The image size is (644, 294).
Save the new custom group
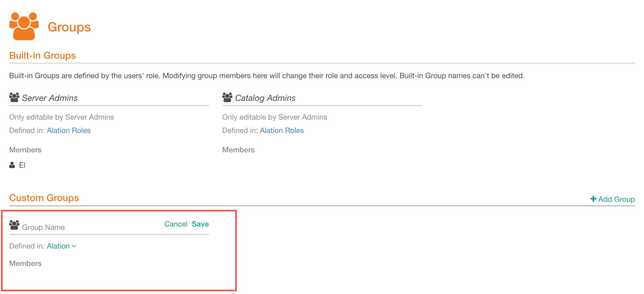click(200, 224)
